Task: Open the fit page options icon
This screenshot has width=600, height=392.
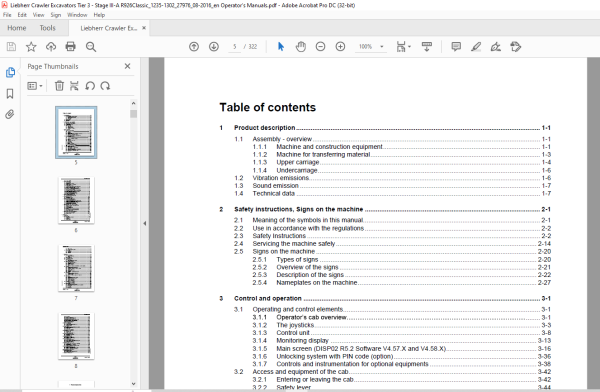Action: point(403,47)
